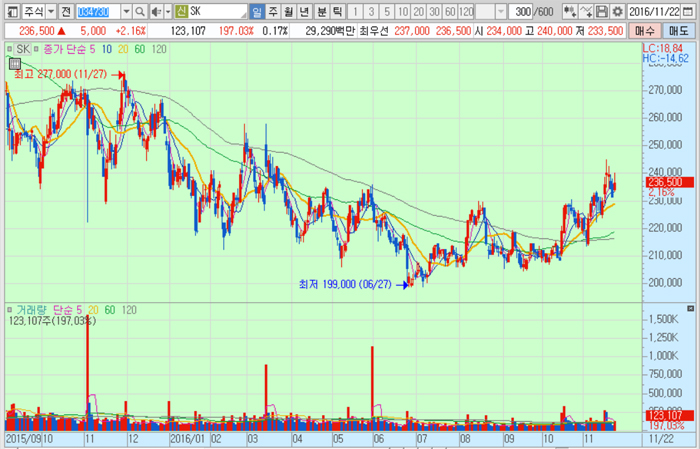Expand the 주식 market type dropdown

tap(51, 12)
